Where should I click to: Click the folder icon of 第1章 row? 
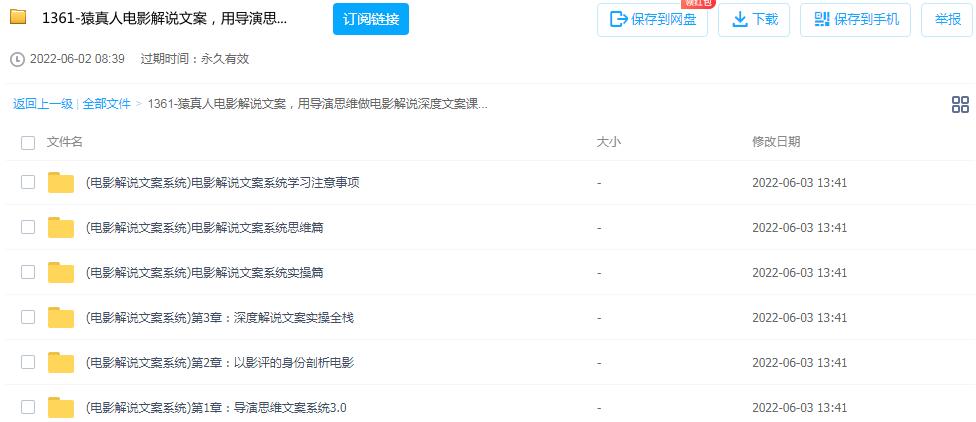point(61,407)
